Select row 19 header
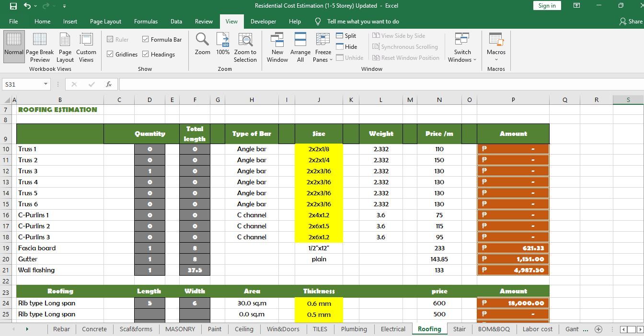Viewport: 644px width, 336px height. (6, 248)
